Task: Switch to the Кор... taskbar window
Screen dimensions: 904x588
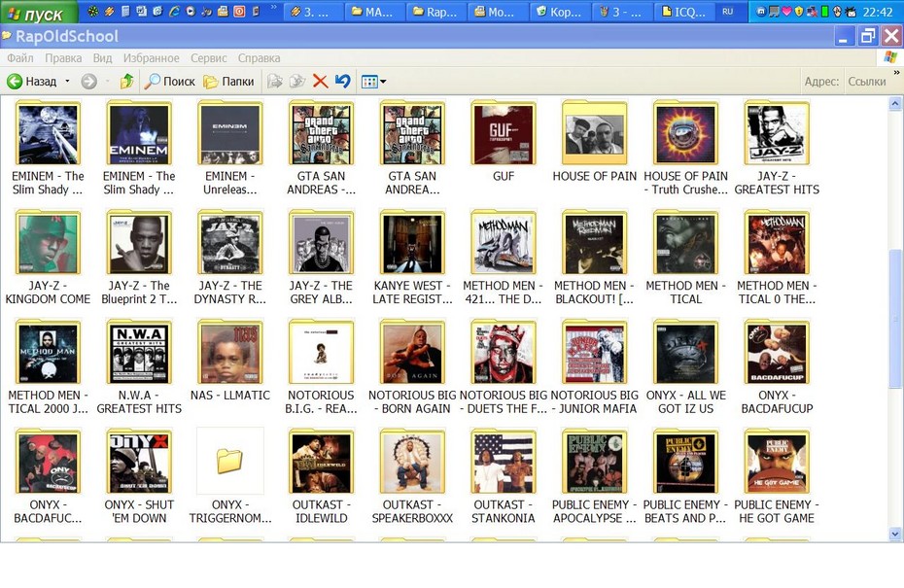Action: point(559,12)
